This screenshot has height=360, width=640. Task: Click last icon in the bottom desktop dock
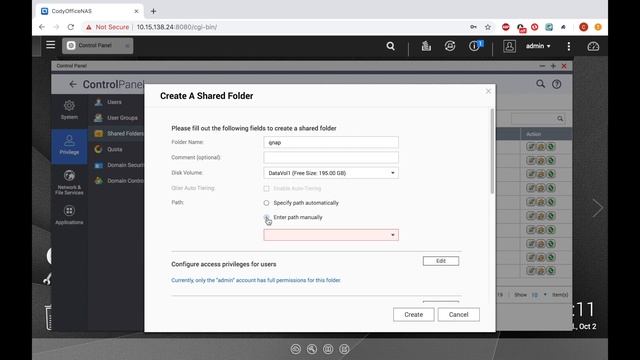(344, 349)
